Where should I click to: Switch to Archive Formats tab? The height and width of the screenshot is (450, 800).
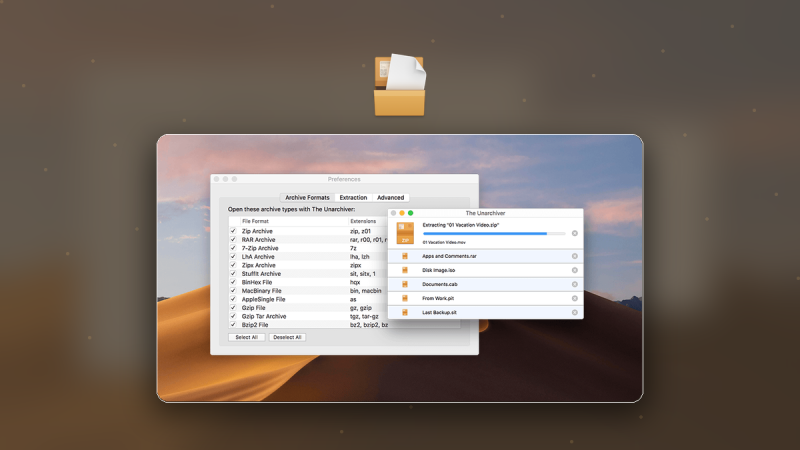click(x=307, y=197)
